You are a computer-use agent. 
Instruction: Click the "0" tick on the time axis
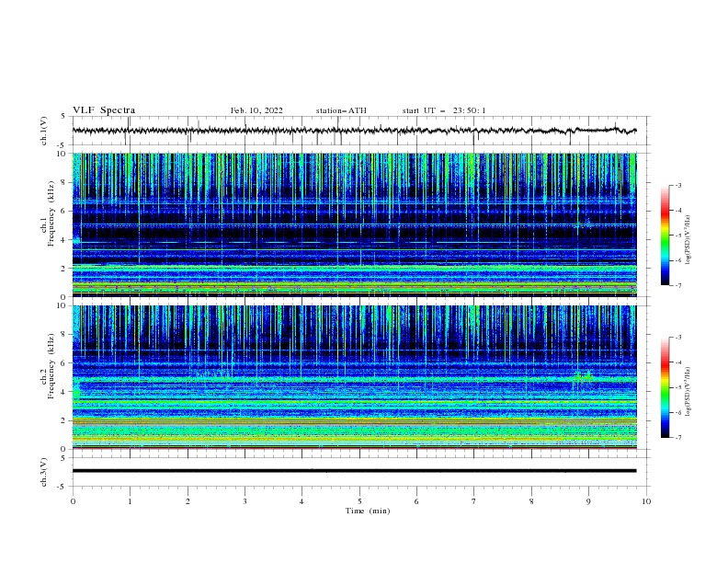[x=73, y=501]
